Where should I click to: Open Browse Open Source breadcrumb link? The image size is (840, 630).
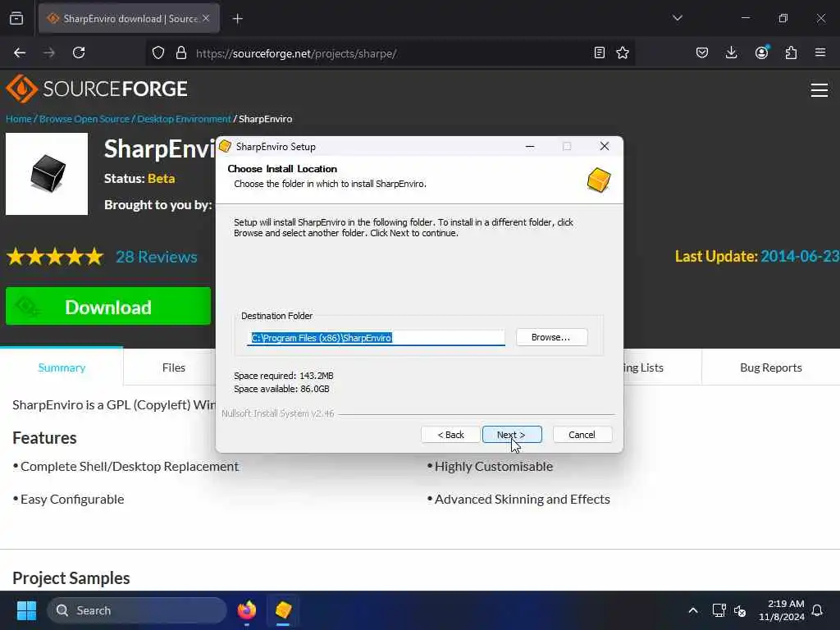pyautogui.click(x=84, y=119)
